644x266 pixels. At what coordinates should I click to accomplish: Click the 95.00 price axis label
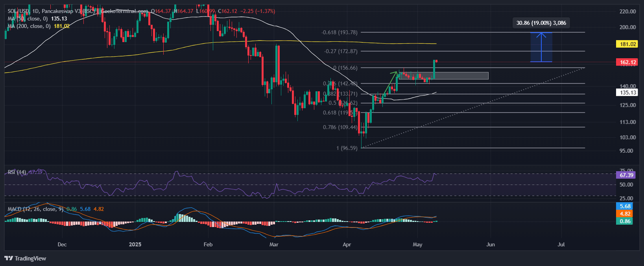(x=626, y=151)
